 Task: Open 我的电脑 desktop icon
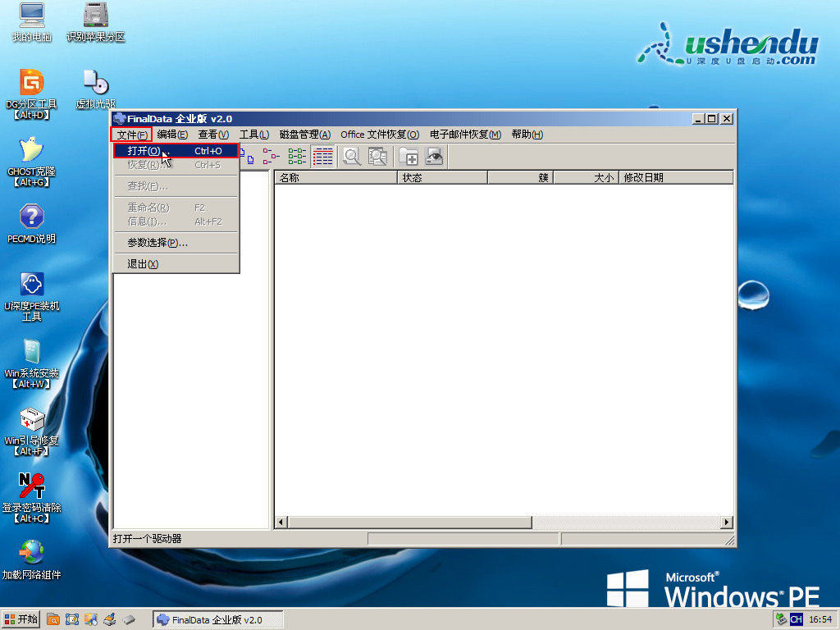click(x=32, y=22)
